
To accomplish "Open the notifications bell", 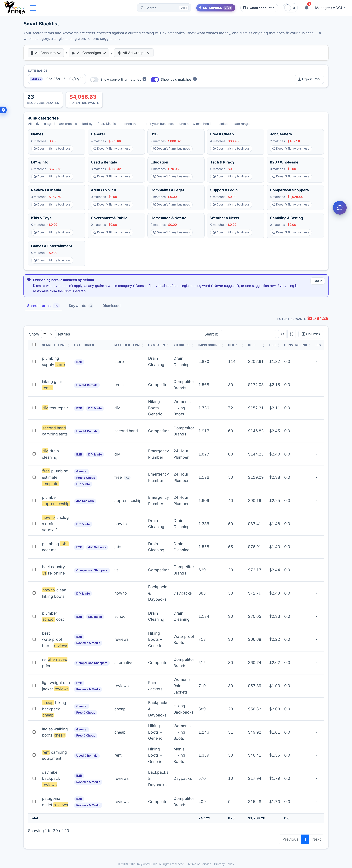I will tap(307, 8).
